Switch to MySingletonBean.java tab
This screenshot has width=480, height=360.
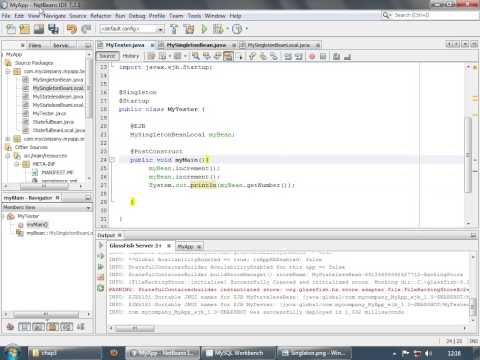pos(196,45)
